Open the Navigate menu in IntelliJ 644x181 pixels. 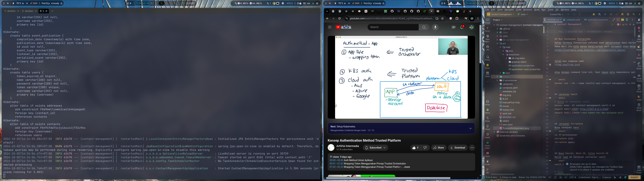(509, 10)
